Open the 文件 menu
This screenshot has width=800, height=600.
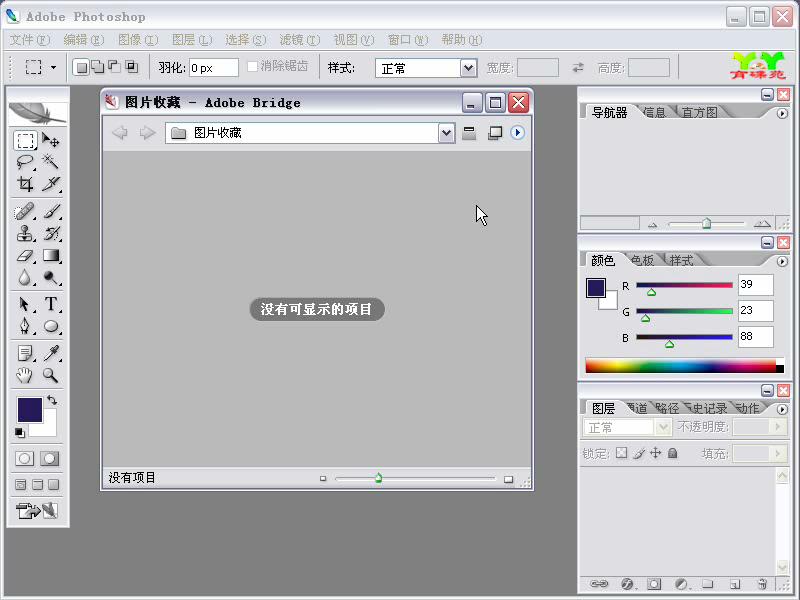(x=30, y=40)
